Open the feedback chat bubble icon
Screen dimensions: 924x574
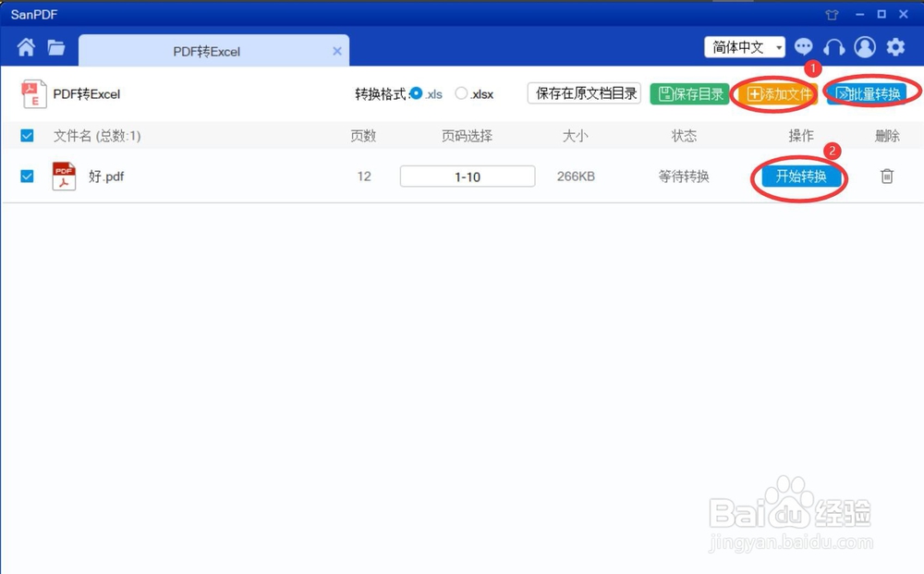pyautogui.click(x=804, y=45)
